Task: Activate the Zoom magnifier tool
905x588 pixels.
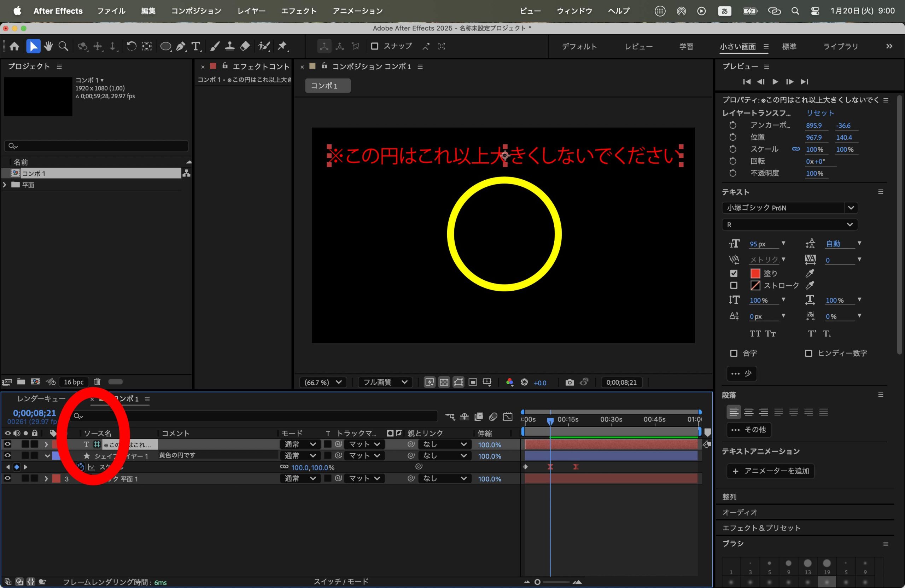Action: pyautogui.click(x=63, y=46)
